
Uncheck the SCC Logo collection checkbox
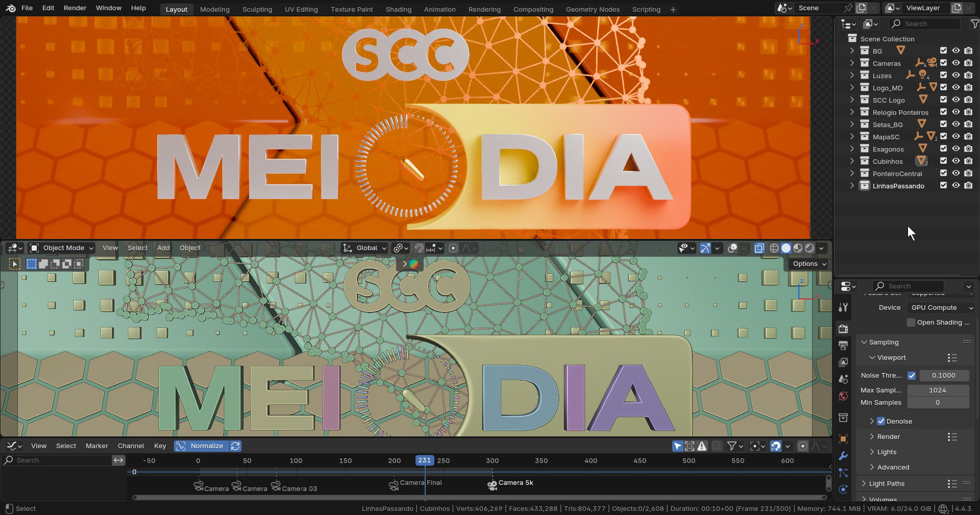tap(943, 100)
